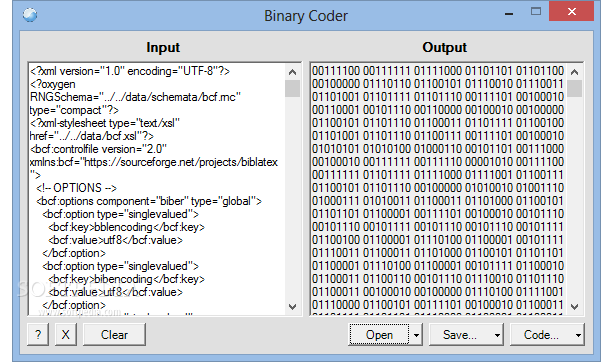This screenshot has width=601, height=362.
Task: Expand the Open button dropdown arrow
Action: point(416,334)
